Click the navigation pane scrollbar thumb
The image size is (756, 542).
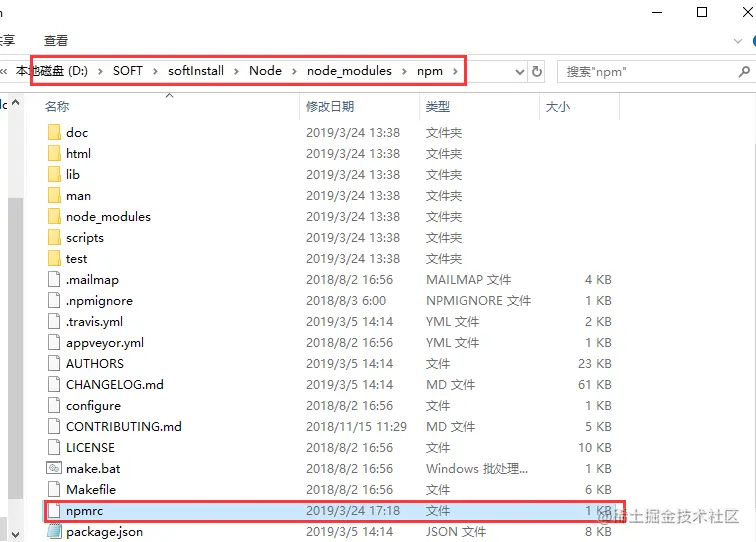[15, 348]
